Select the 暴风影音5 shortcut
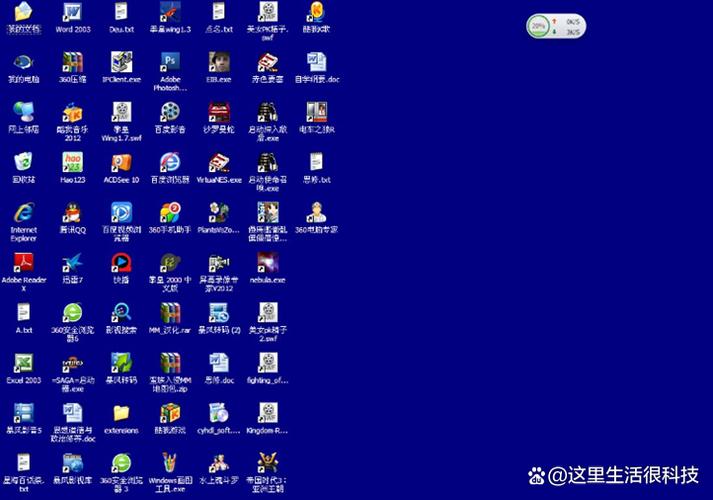713x500 pixels. (x=24, y=414)
